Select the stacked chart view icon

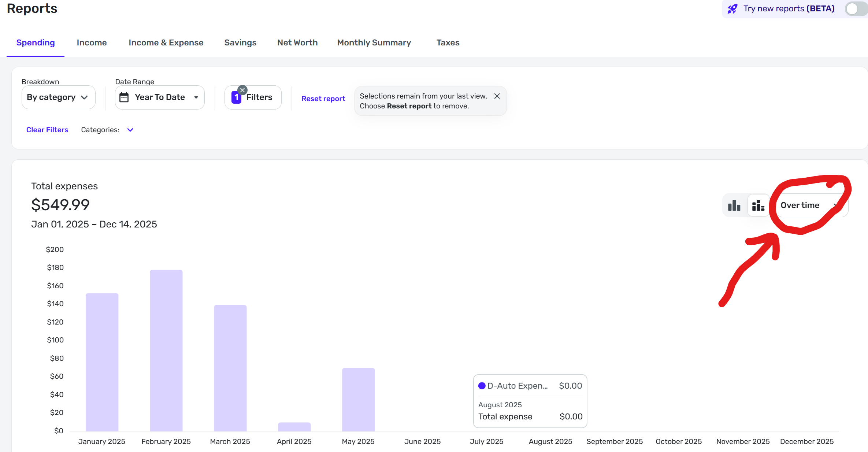point(758,205)
